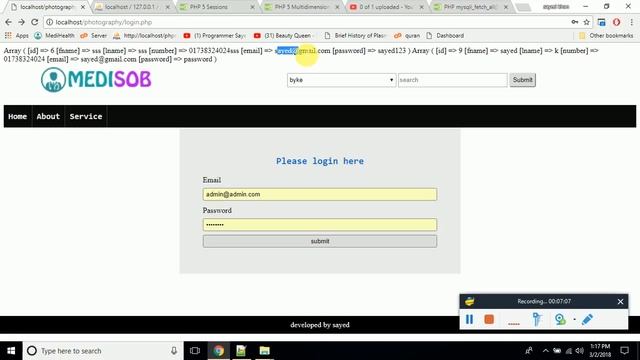Toggle the webcam in recorder toolbar

point(560,319)
